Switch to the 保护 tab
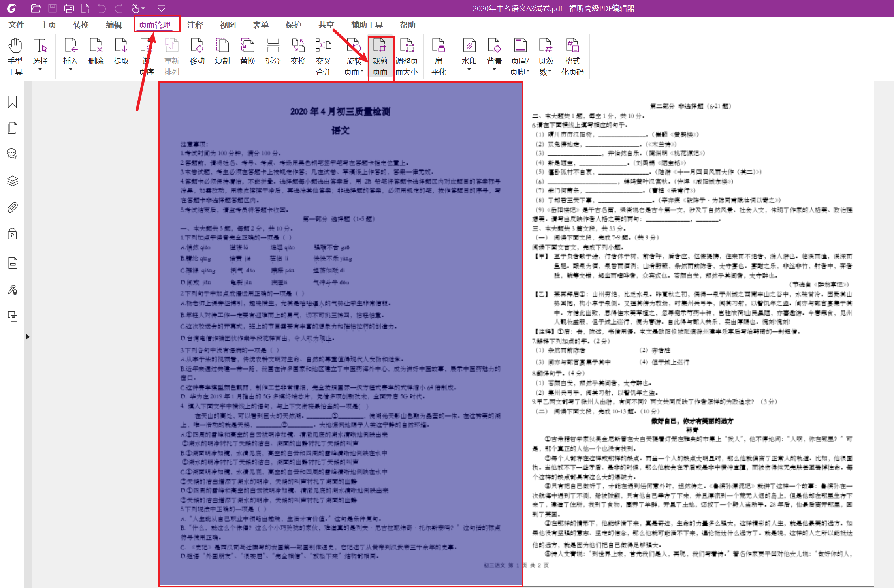894x588 pixels. pyautogui.click(x=294, y=25)
